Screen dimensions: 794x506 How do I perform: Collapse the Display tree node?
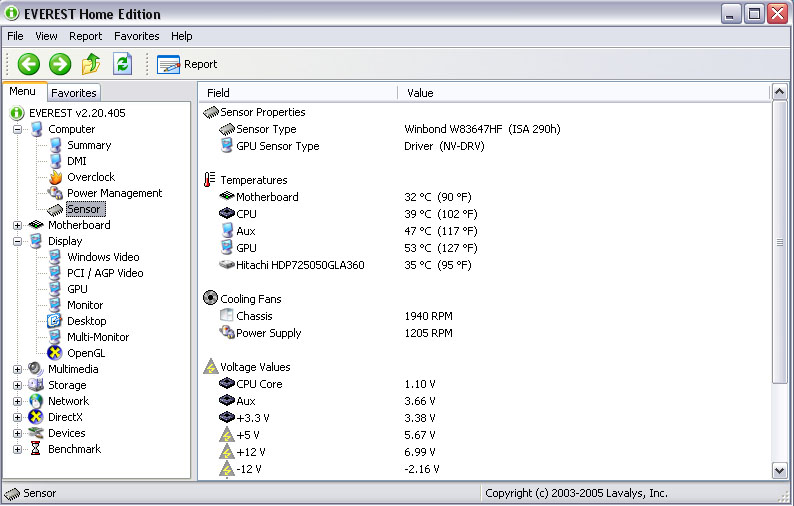[17, 241]
